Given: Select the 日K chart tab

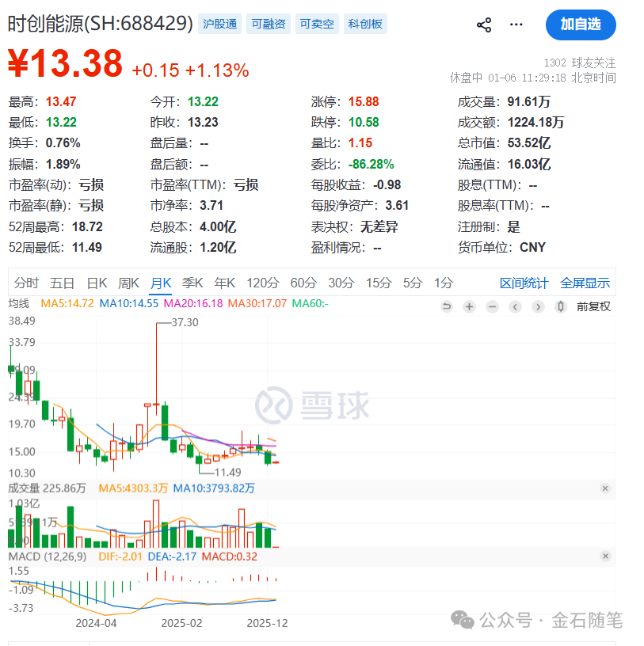Looking at the screenshot, I should 97,283.
